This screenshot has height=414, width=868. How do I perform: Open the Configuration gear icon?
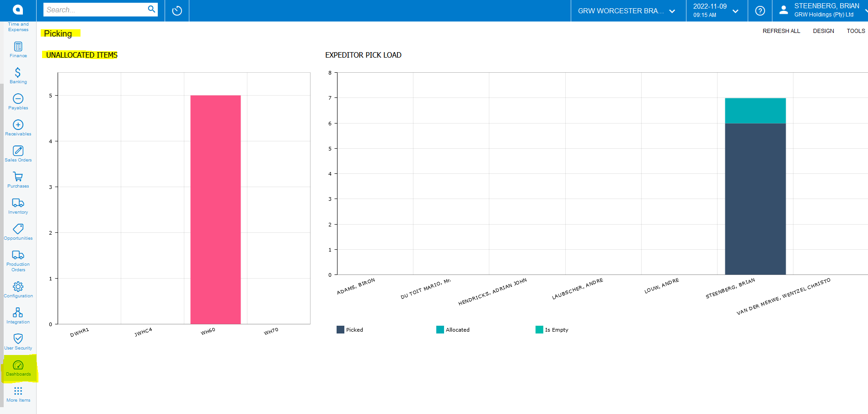point(18,290)
